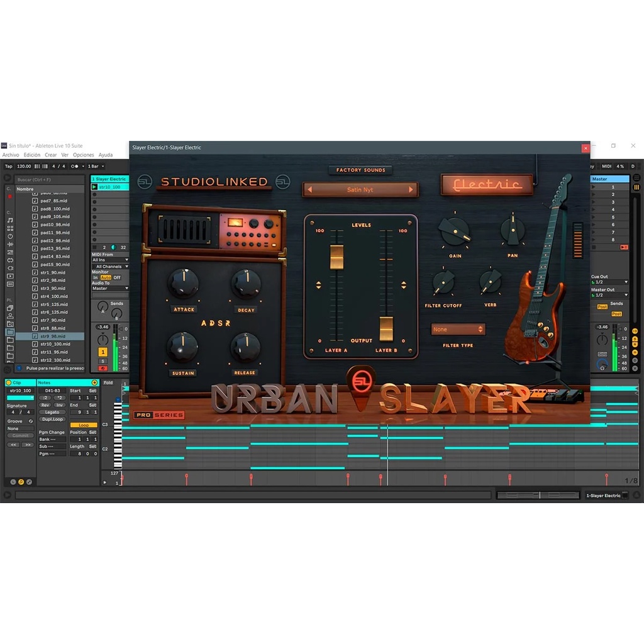Click the Rev button in Notes box
The image size is (644, 644).
click(x=45, y=405)
